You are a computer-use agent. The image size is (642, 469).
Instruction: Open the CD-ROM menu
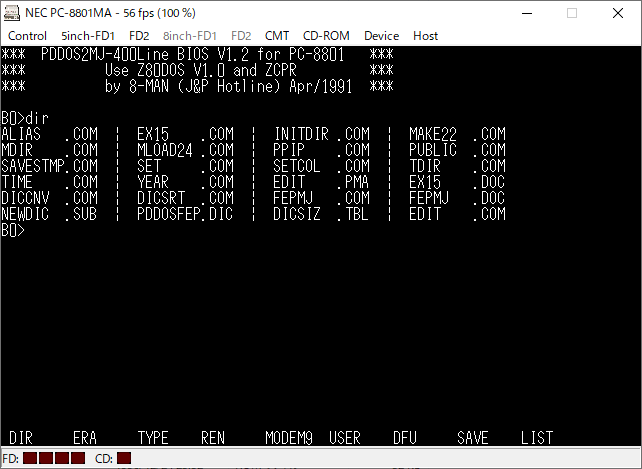click(326, 36)
